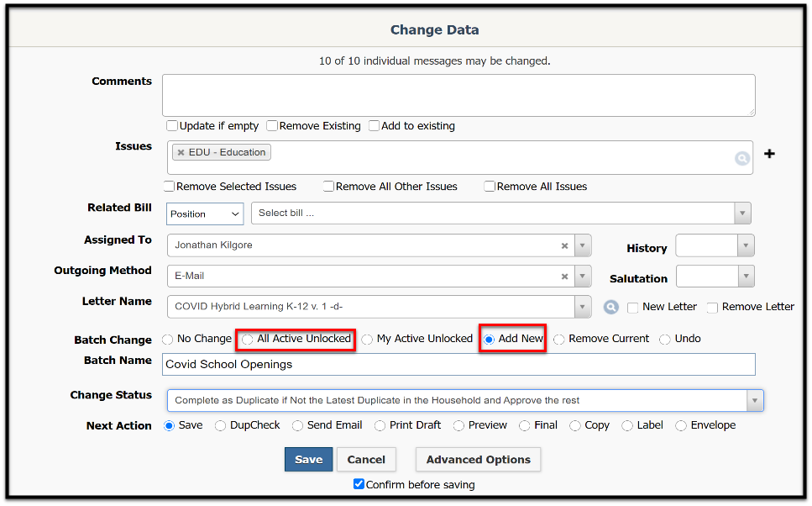
Task: Click the blue Save button
Action: [309, 459]
